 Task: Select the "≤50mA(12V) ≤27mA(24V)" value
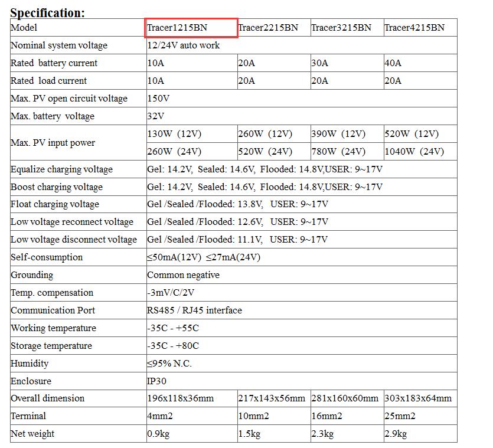point(204,257)
